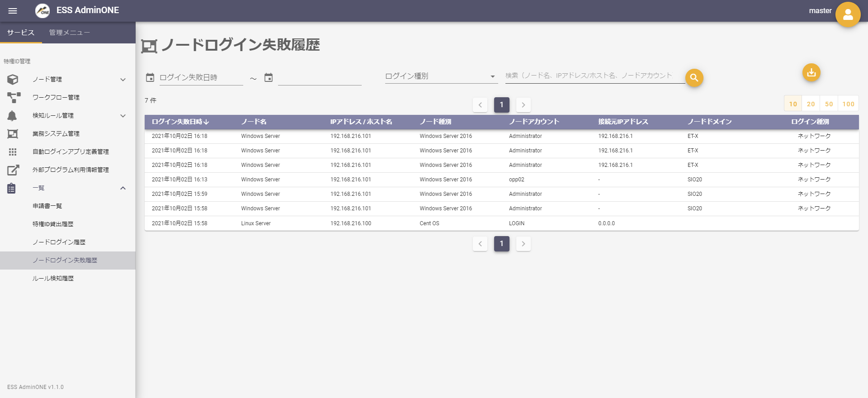The width and height of the screenshot is (868, 398).
Task: Collapse the 一覧 sidebar section
Action: coord(123,188)
